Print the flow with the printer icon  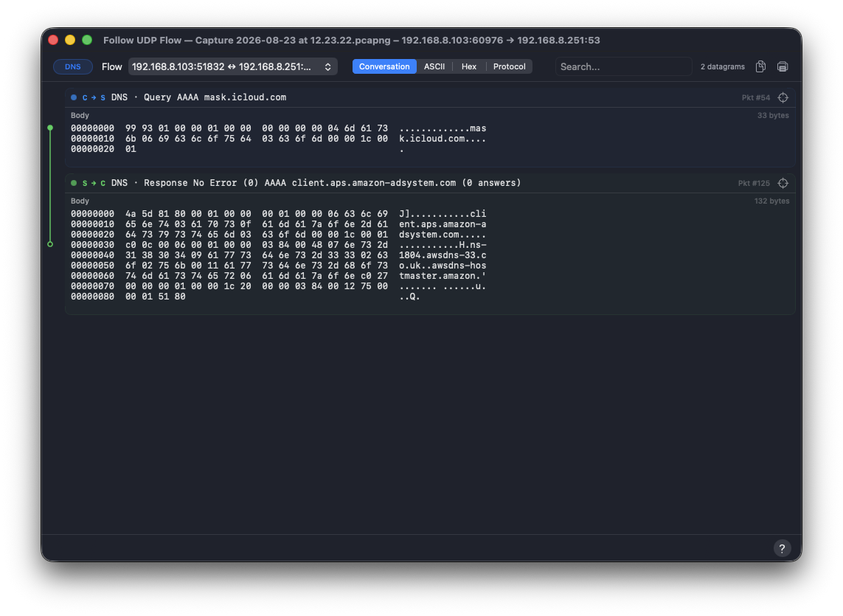point(783,66)
